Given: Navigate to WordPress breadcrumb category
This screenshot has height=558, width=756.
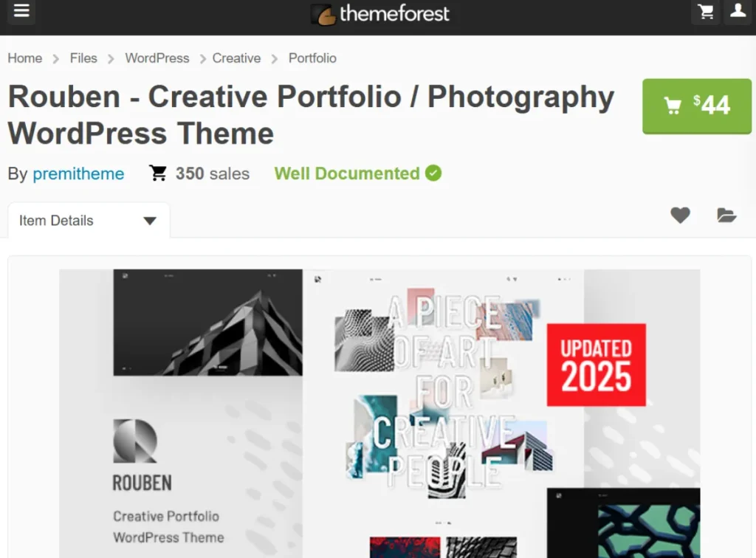Looking at the screenshot, I should 157,58.
